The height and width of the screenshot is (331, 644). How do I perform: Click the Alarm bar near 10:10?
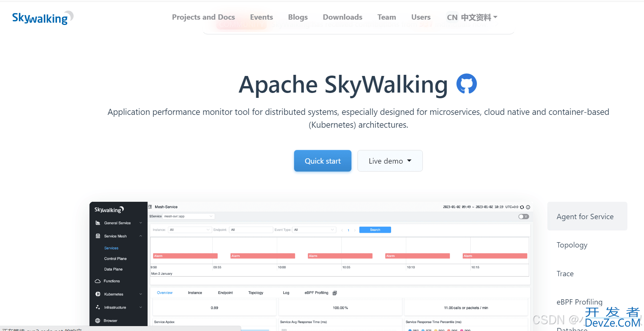pyautogui.click(x=418, y=256)
